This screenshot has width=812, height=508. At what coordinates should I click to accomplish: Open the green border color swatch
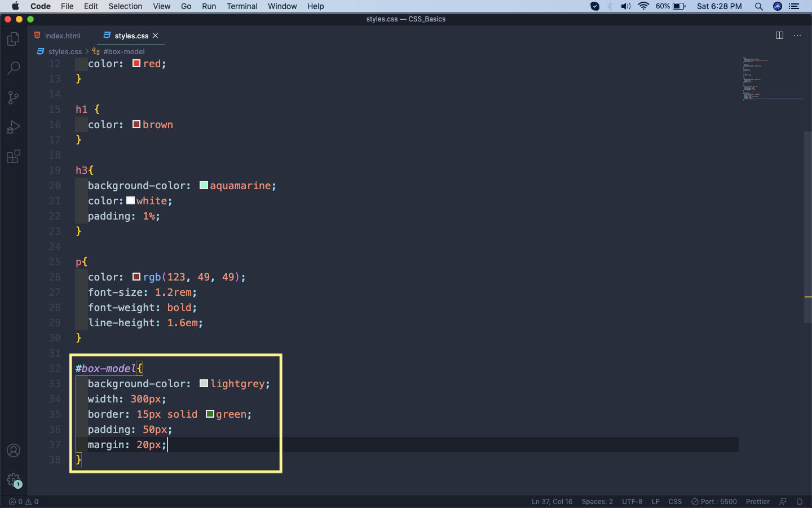[210, 414]
